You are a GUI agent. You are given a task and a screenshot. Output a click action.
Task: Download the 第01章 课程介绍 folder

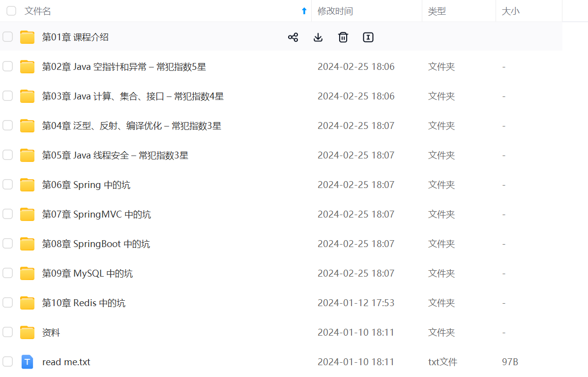pos(318,37)
